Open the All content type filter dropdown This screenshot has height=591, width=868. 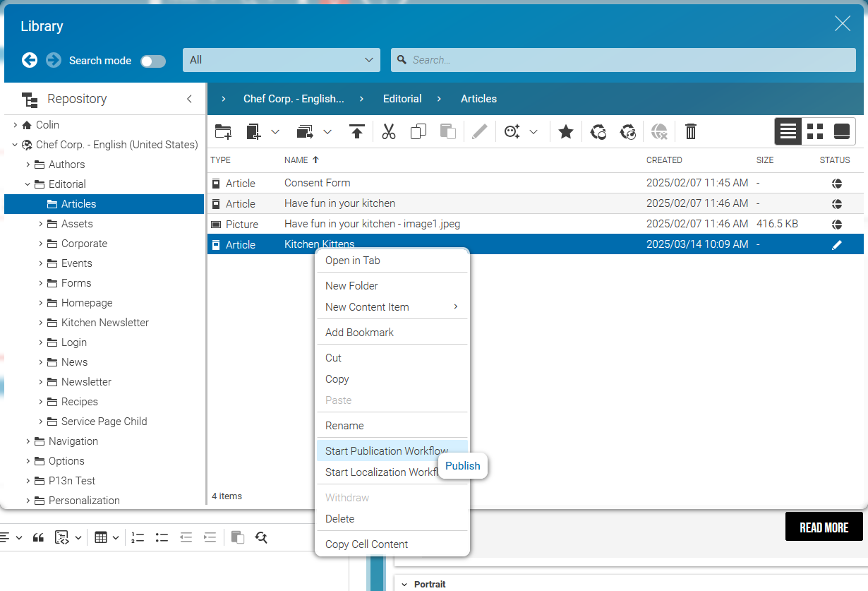[x=281, y=60]
